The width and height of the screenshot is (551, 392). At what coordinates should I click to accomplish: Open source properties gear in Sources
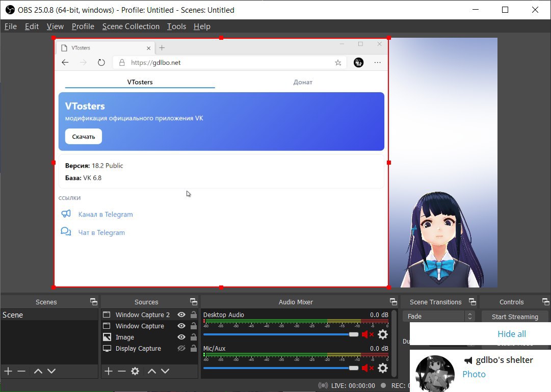tap(135, 371)
